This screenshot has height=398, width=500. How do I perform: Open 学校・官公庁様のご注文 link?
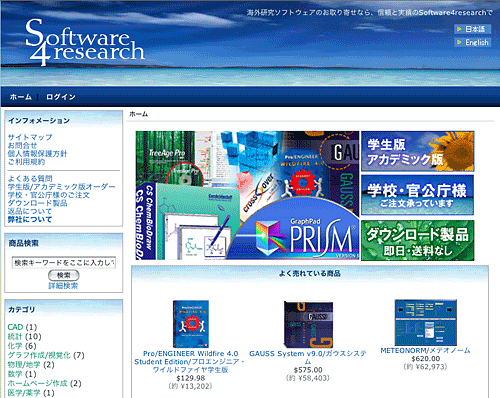coord(49,195)
